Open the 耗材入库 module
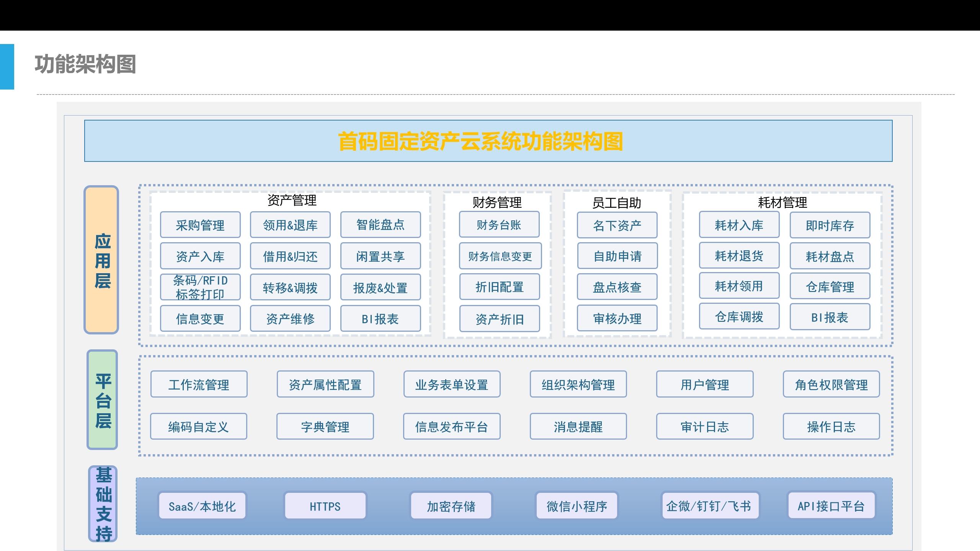The height and width of the screenshot is (551, 980). [739, 225]
